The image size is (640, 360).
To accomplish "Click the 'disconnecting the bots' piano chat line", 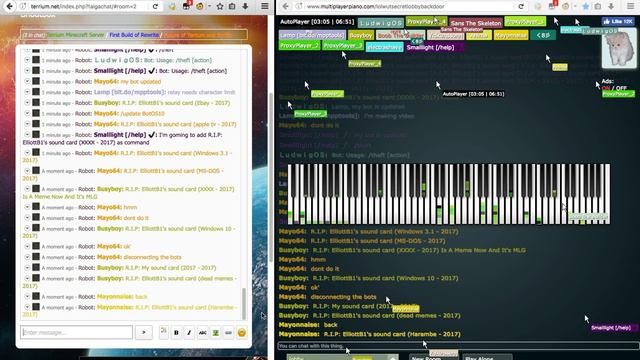I will (x=328, y=297).
